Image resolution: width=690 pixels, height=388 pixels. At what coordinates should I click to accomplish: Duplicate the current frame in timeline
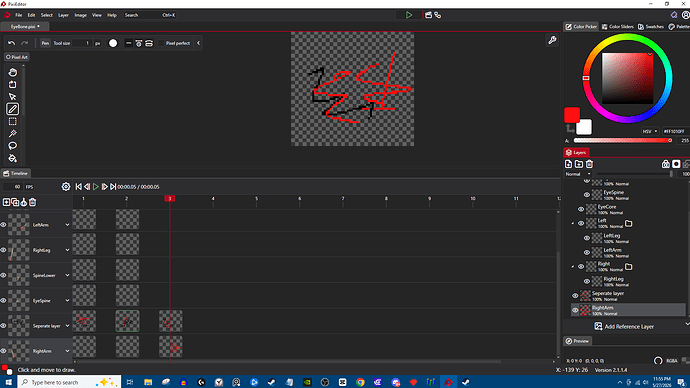(15, 202)
